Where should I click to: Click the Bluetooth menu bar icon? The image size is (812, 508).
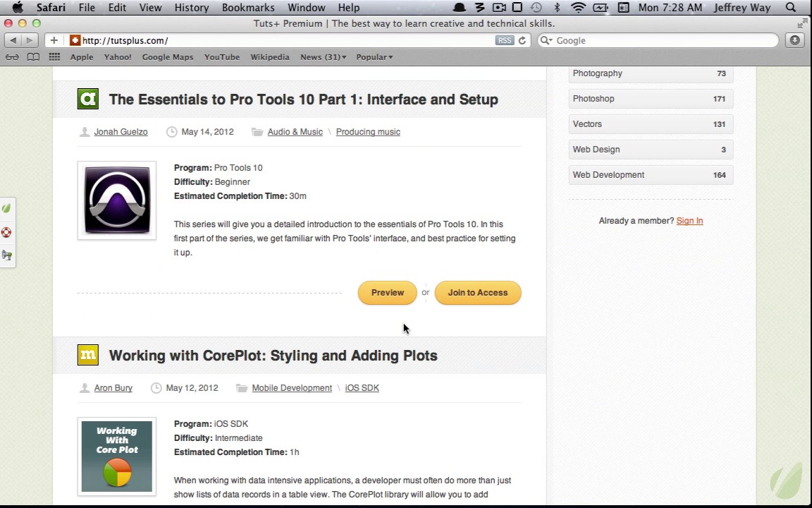558,7
